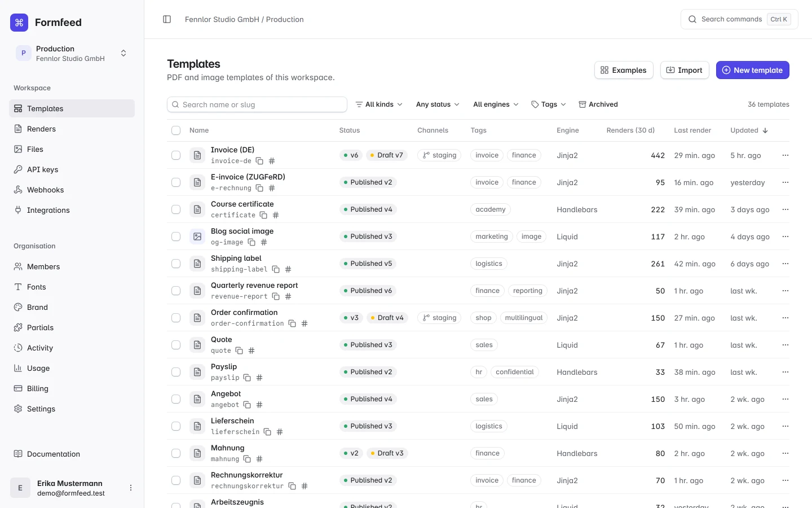Show Archived templates
Viewport: 812px width, 508px height.
(598, 104)
